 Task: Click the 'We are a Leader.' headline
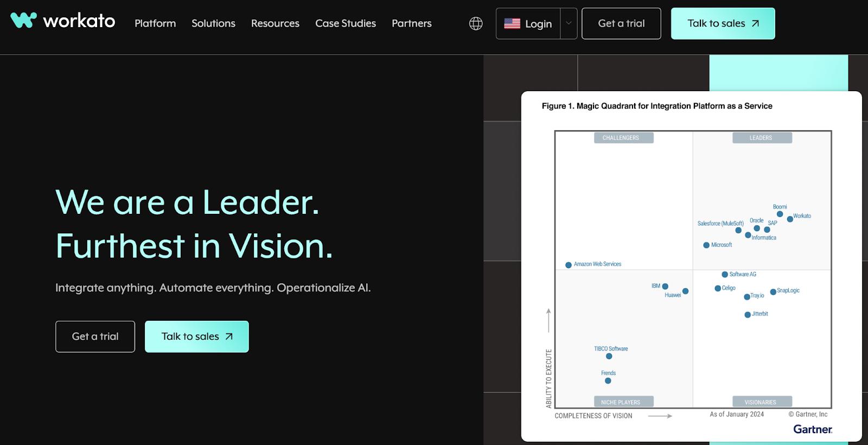[188, 202]
